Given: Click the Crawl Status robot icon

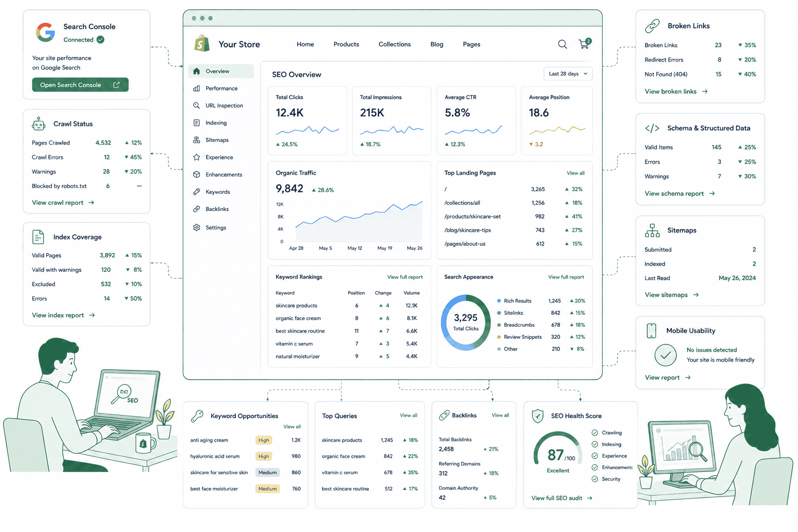Looking at the screenshot, I should [38, 124].
